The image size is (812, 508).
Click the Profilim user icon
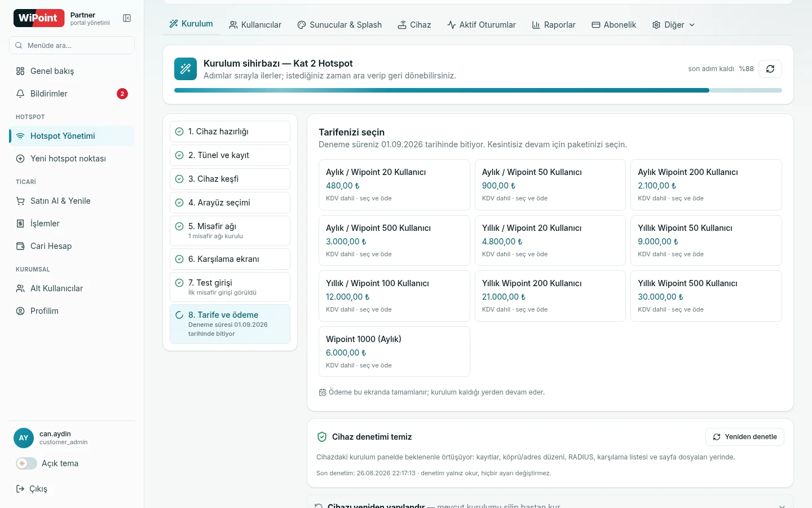20,311
